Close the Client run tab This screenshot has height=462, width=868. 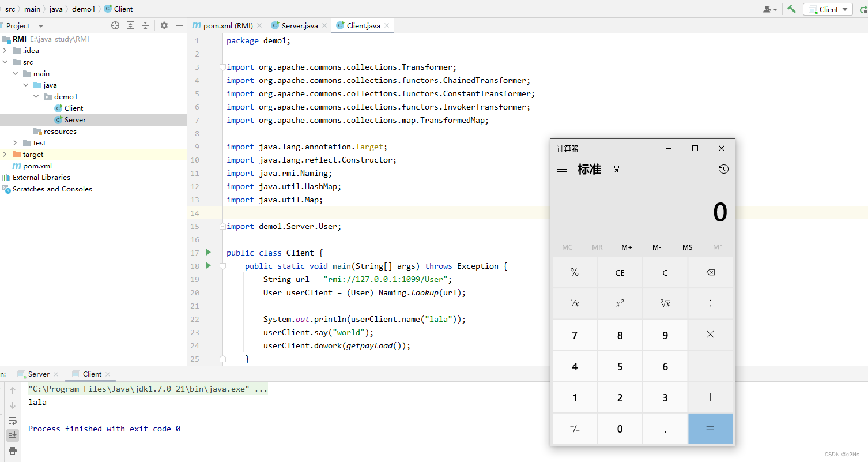coord(108,374)
